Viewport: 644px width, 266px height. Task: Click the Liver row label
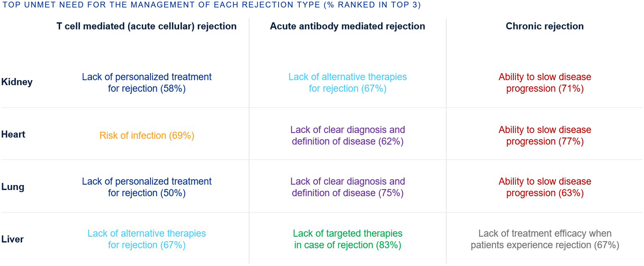(12, 239)
